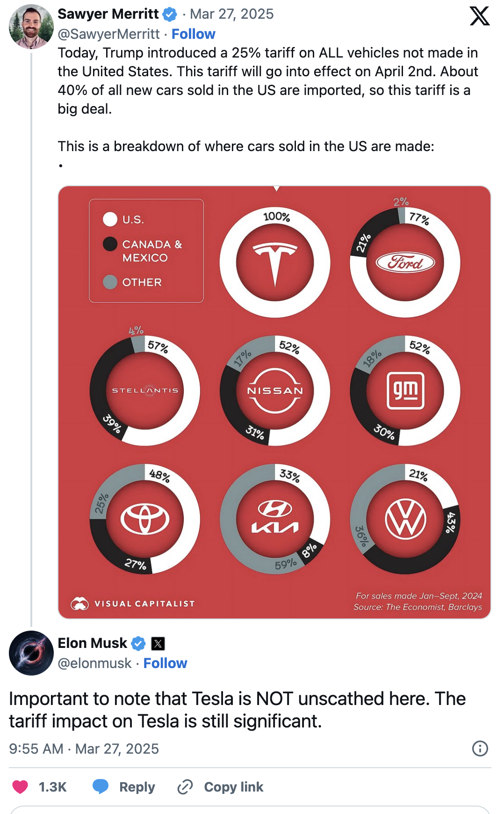Open Elon Musk's black hole avatar
The height and width of the screenshot is (814, 504).
click(31, 653)
